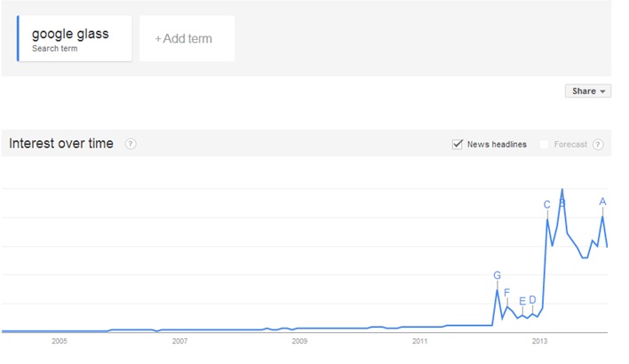
Task: Select news headline marker G
Action: [x=497, y=275]
